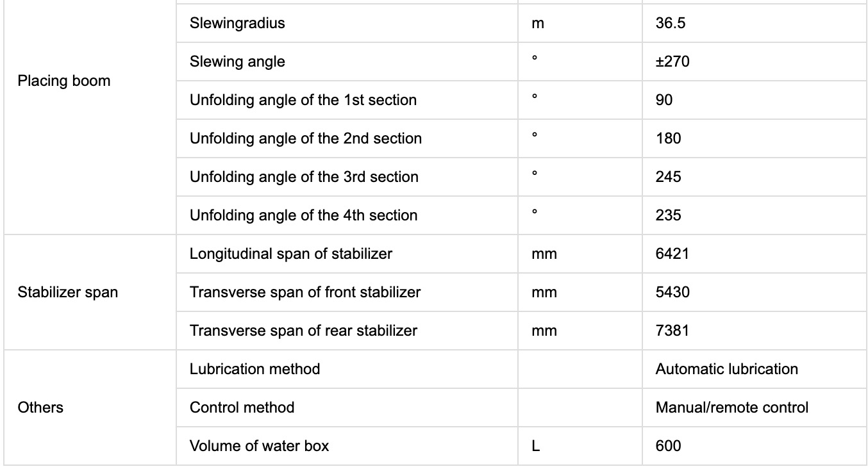Screen dimensions: 868x469
Task: Click Transverse span of front stabilizer
Action: [x=305, y=293]
